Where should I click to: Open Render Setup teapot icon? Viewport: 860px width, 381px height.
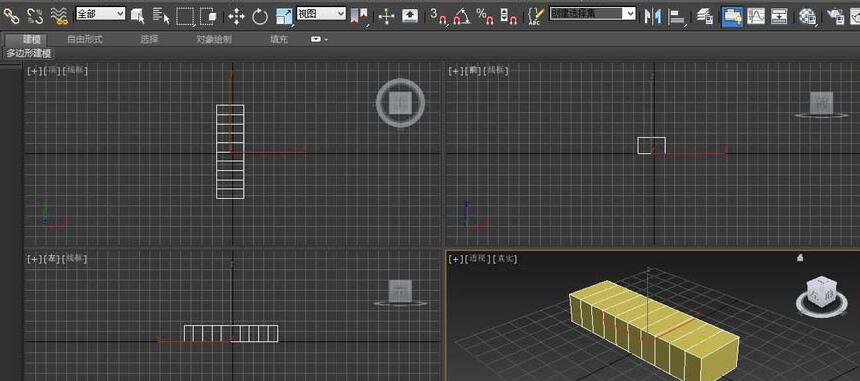tap(835, 17)
